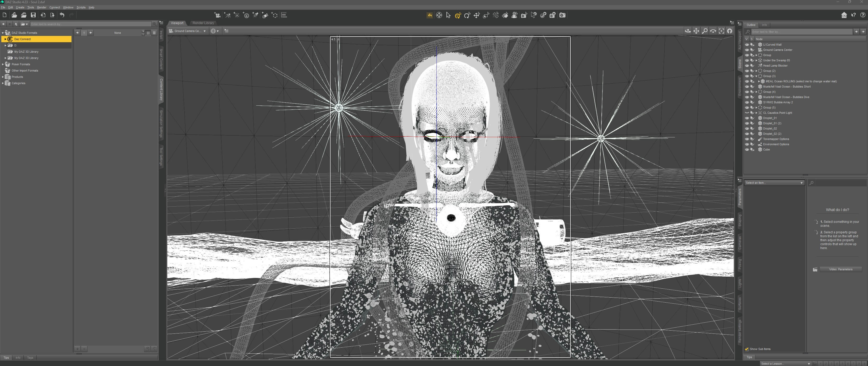This screenshot has width=868, height=366.
Task: Click the Save file toolbar icon
Action: pos(33,15)
